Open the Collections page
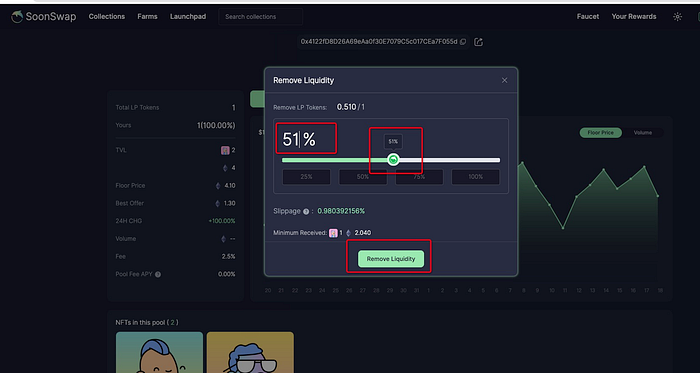This screenshot has width=700, height=373. pos(107,17)
